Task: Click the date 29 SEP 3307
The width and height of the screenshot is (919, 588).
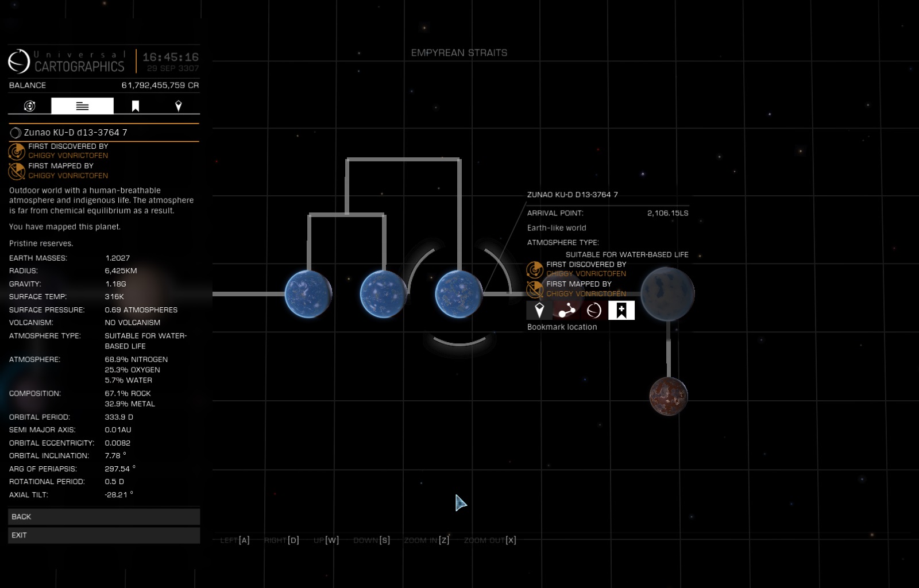Action: pyautogui.click(x=173, y=68)
